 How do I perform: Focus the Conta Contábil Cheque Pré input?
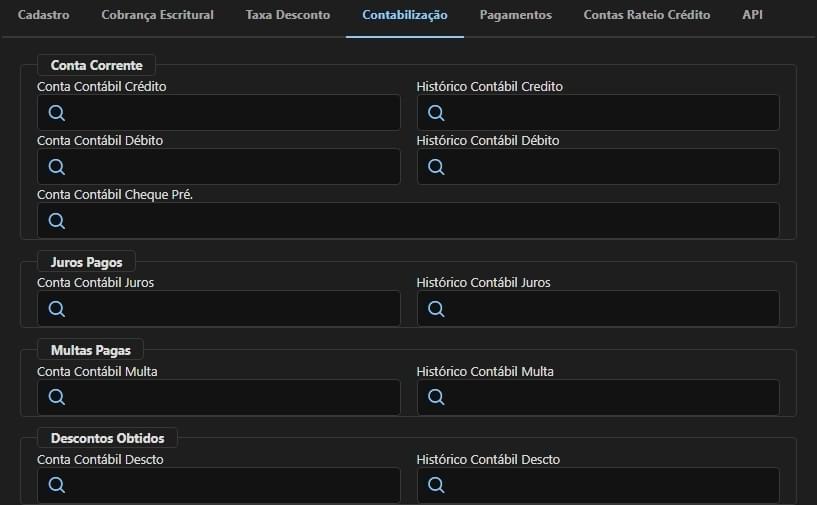click(x=408, y=221)
